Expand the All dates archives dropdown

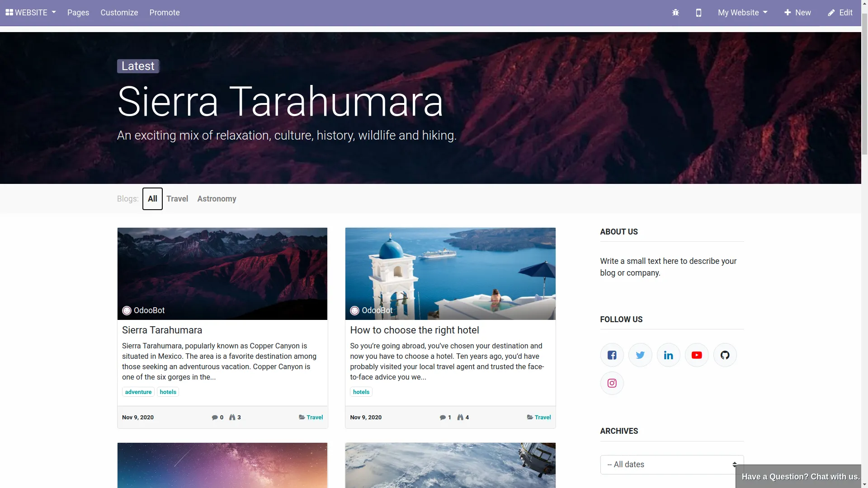pos(672,465)
